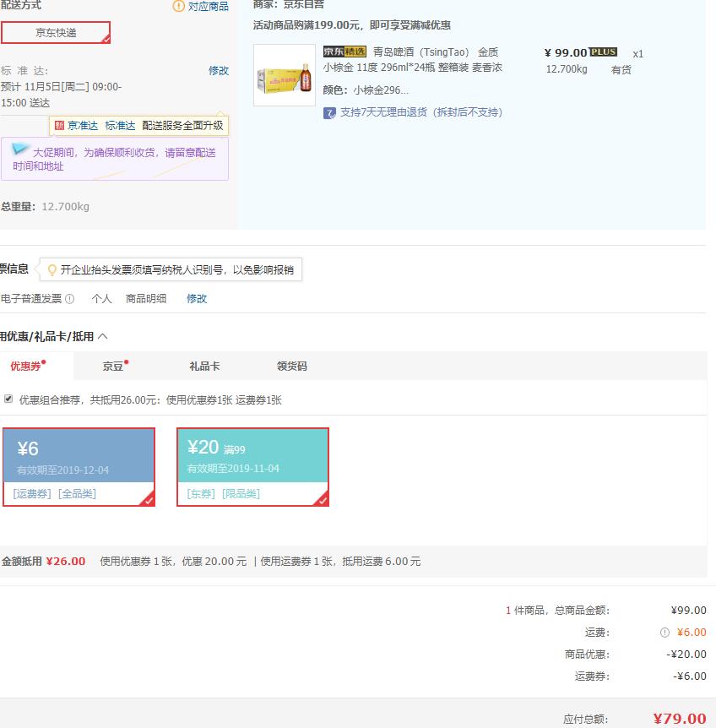
Task: Click the 预计 11月5日 delivery estimate text
Action: tap(62, 95)
